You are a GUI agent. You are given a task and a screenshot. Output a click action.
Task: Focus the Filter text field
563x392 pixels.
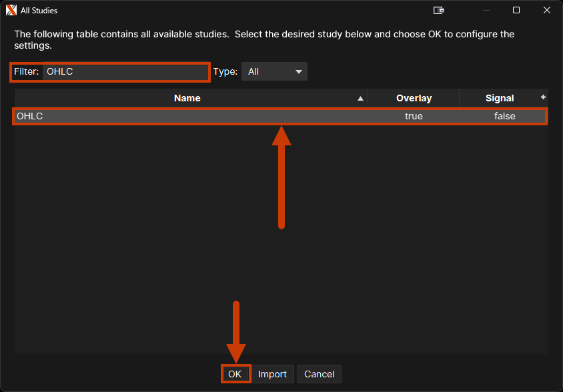pyautogui.click(x=125, y=71)
